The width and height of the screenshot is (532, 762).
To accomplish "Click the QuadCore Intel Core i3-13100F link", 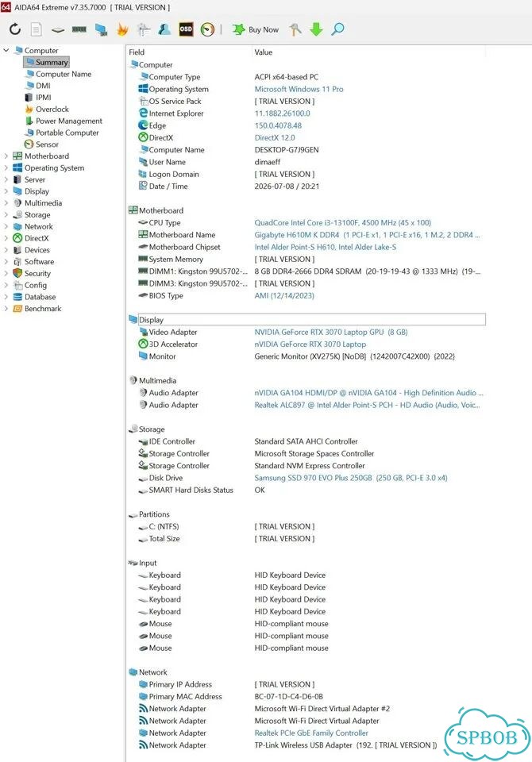I will pyautogui.click(x=342, y=222).
